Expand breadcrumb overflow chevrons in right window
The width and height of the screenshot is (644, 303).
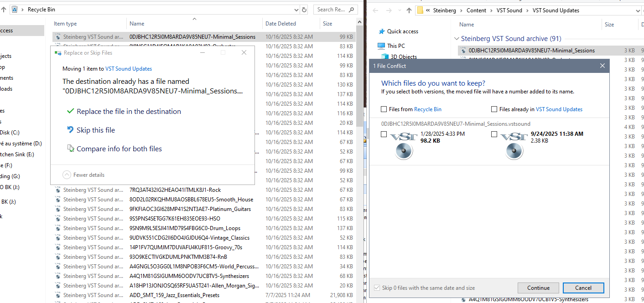click(x=428, y=10)
